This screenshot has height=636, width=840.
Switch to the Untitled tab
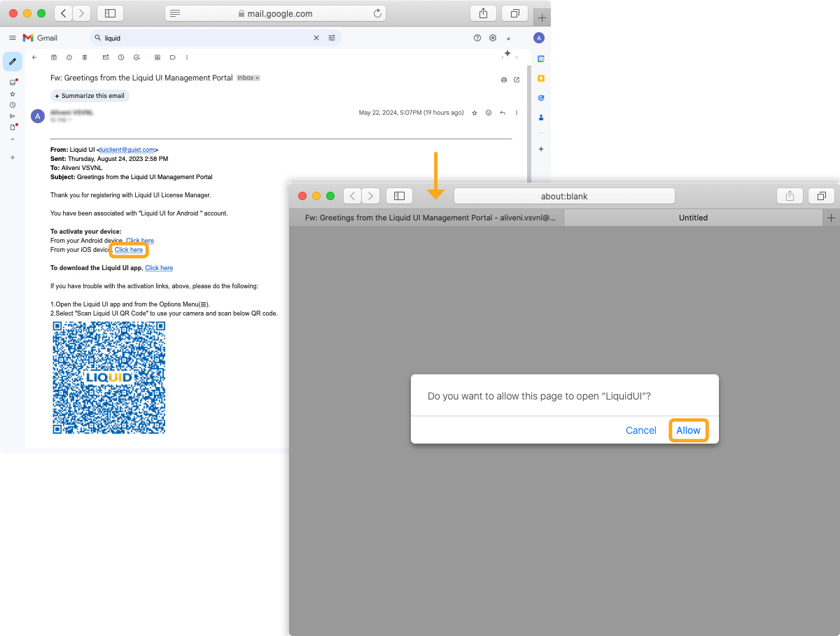[693, 218]
